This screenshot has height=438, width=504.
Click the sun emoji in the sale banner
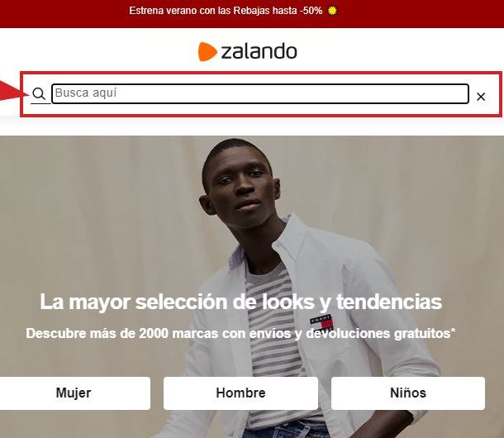click(x=332, y=11)
